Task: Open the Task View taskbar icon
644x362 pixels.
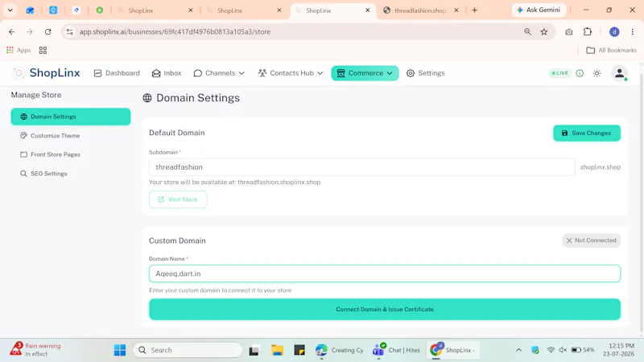Action: pyautogui.click(x=254, y=351)
